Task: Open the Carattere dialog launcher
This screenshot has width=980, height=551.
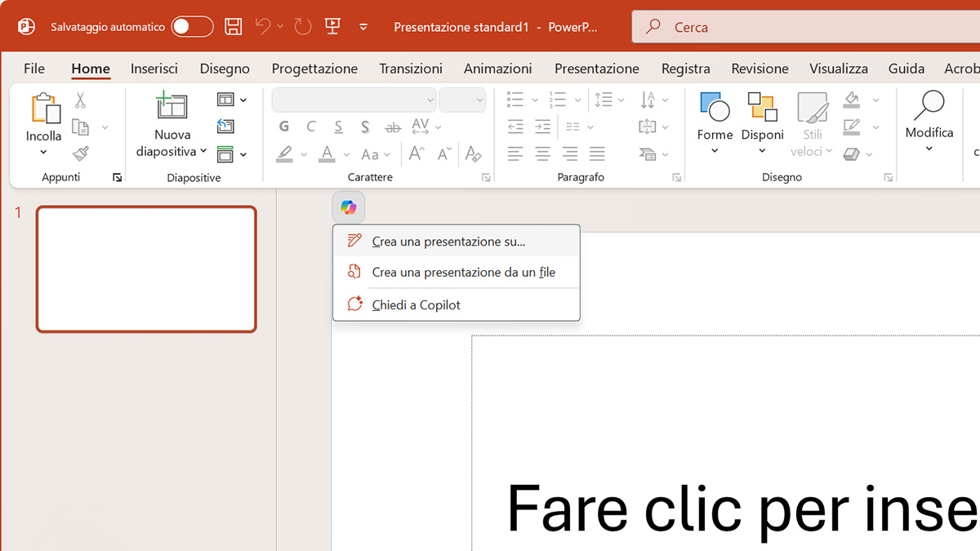Action: (x=486, y=177)
